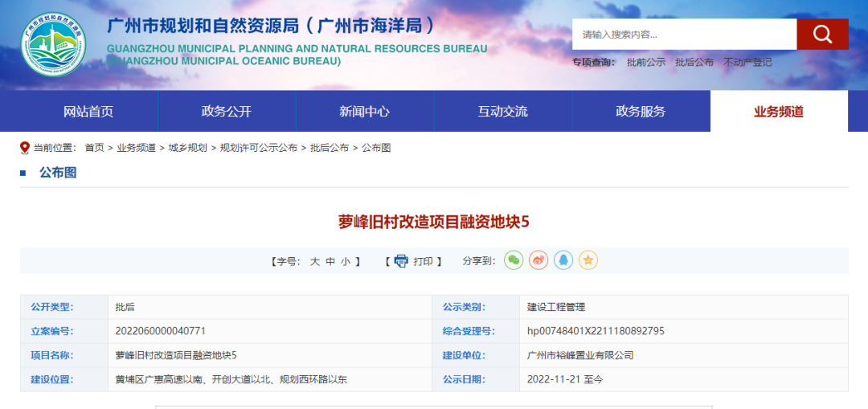The image size is (868, 409).
Task: Click the 公开类型 label
Action: (52, 307)
